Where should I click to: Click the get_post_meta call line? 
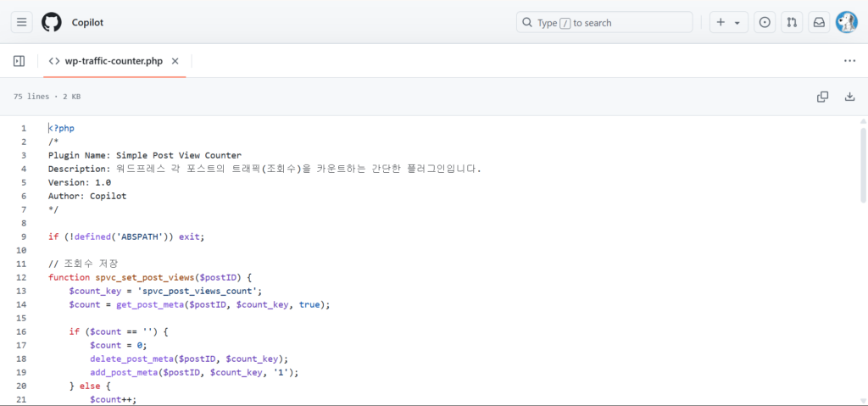(199, 304)
